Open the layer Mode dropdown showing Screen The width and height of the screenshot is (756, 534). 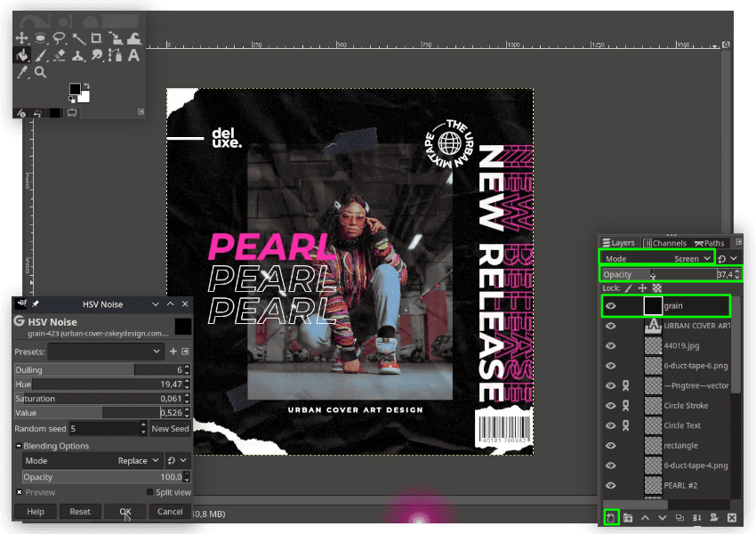(x=657, y=259)
